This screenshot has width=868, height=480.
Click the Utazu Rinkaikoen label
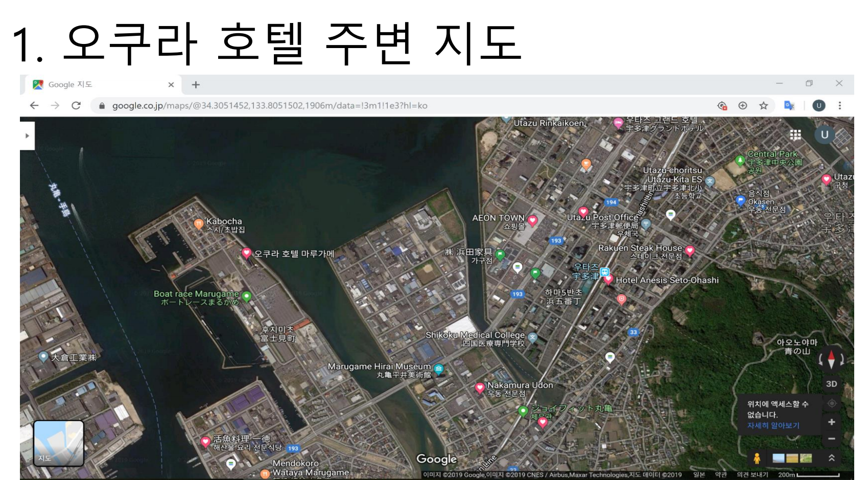(x=549, y=123)
